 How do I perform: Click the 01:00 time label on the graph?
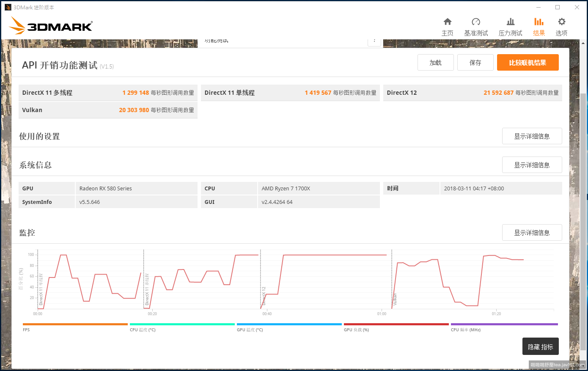[382, 314]
